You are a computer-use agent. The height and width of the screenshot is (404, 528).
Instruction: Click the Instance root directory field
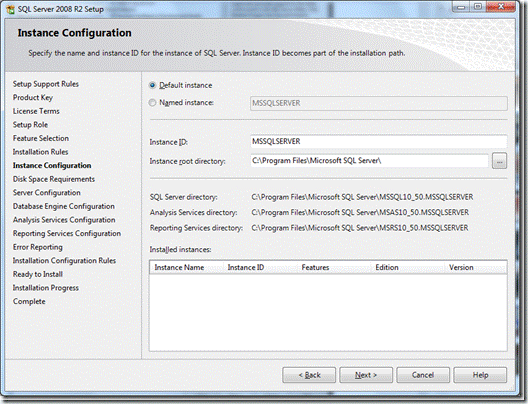click(x=369, y=161)
